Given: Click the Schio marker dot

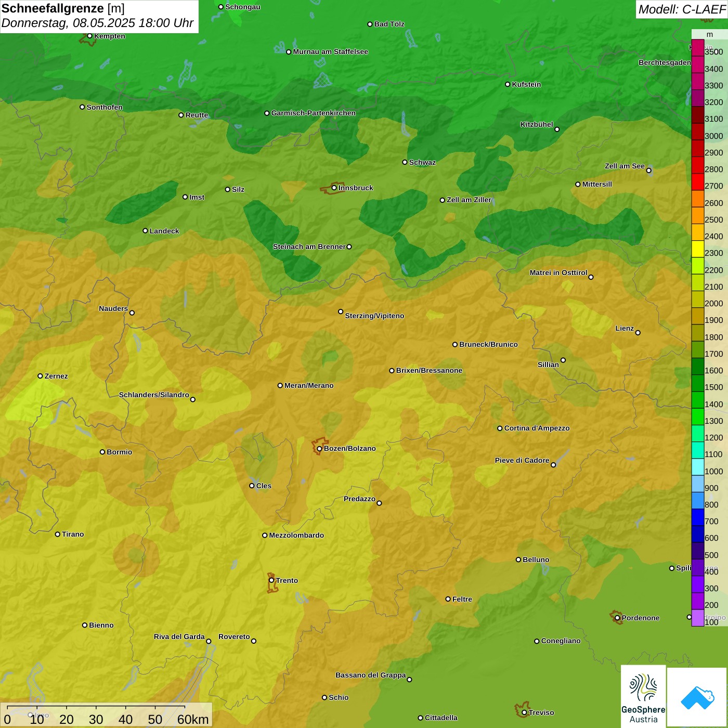Looking at the screenshot, I should [324, 697].
